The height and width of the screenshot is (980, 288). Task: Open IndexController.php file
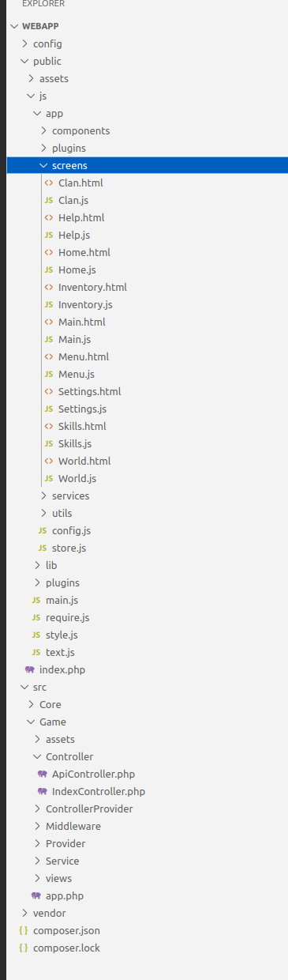point(99,791)
